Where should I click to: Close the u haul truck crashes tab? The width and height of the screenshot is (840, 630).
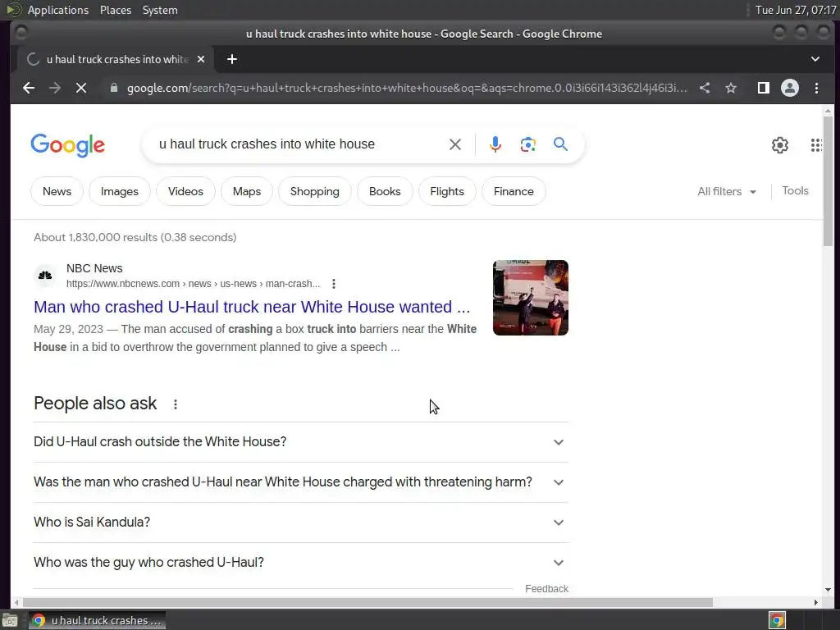point(201,59)
